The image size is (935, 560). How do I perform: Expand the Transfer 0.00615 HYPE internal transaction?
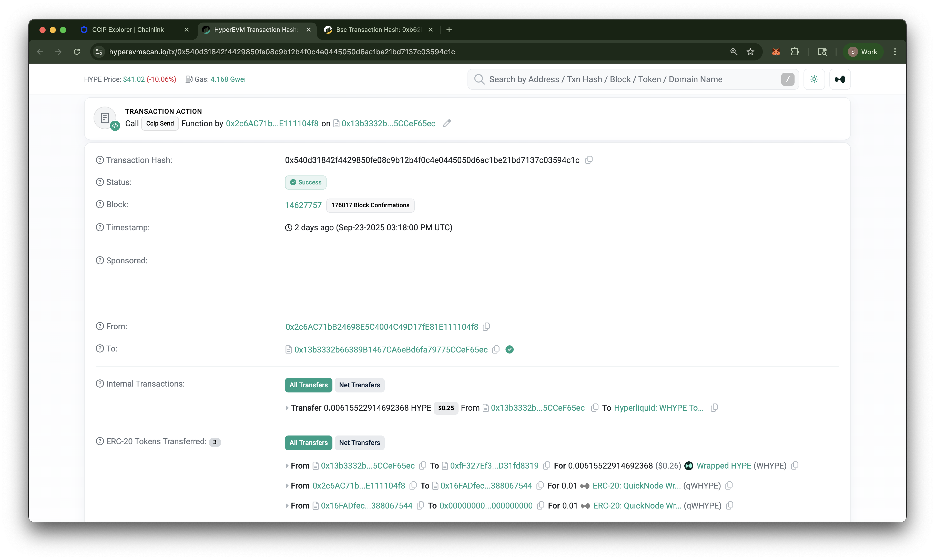click(x=287, y=408)
